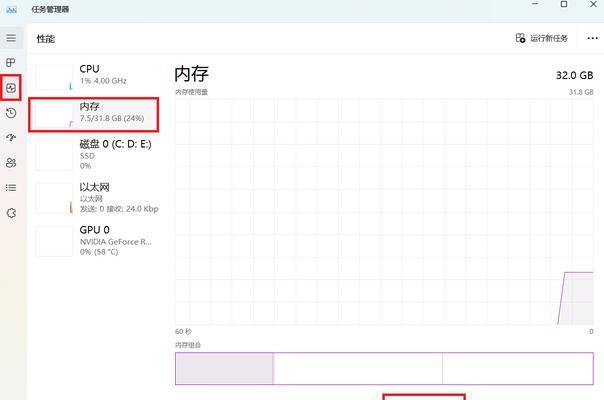Click the GPU 0 mini graph thumbnail

(54, 242)
